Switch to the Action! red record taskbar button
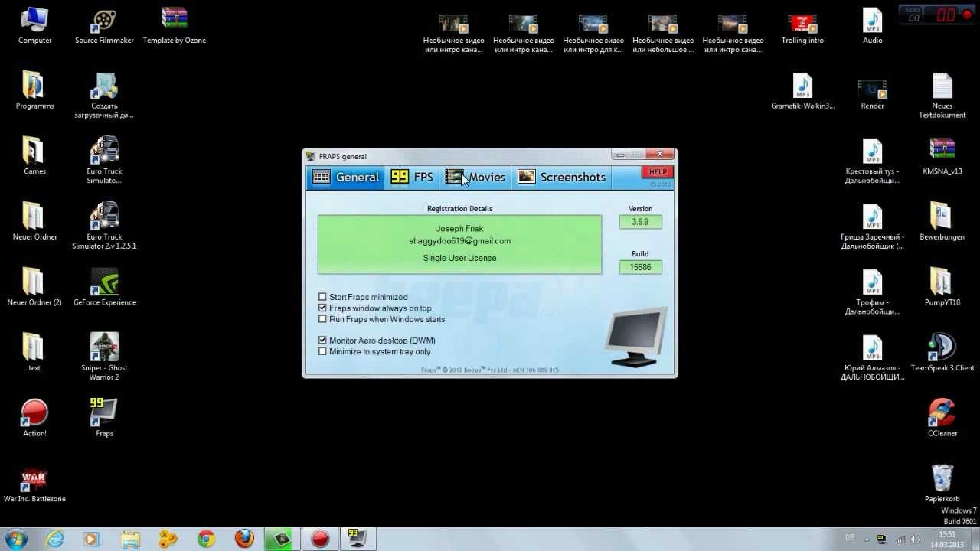 319,539
